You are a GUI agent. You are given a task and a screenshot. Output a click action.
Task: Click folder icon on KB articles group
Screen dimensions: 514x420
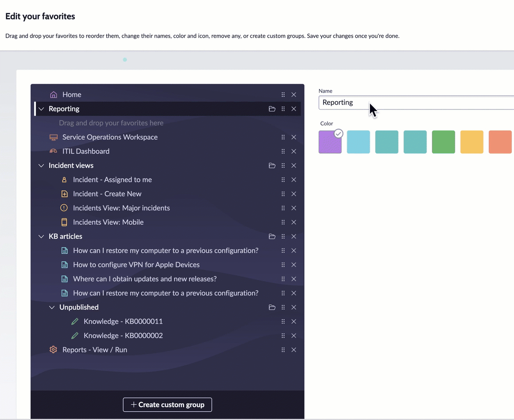(272, 237)
